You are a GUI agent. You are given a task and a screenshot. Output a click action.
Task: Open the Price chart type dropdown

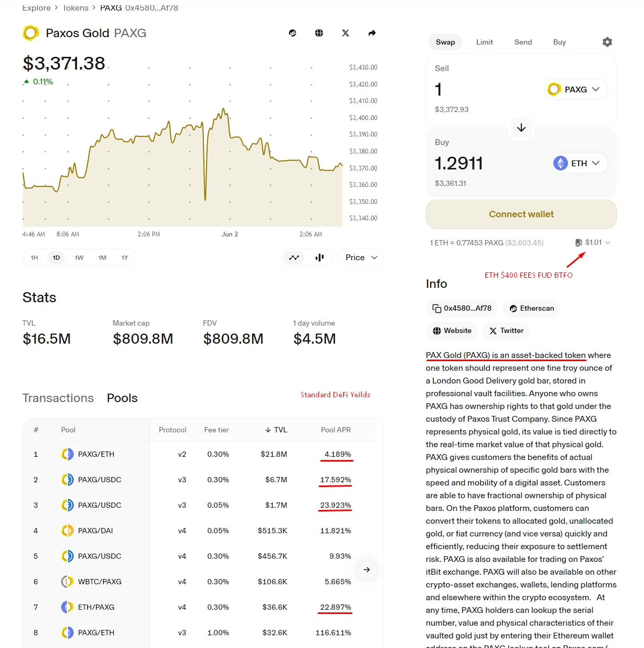[x=360, y=258]
